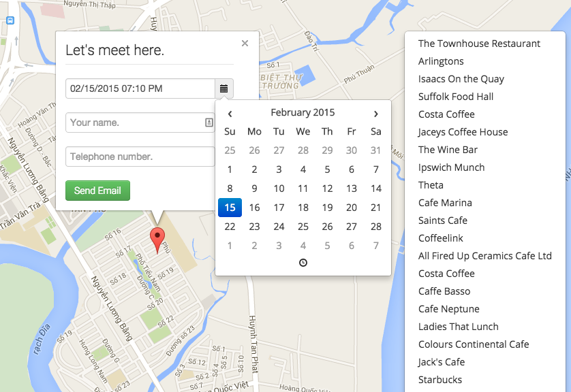
Task: Pick February 20 in the calendar
Action: coord(352,208)
